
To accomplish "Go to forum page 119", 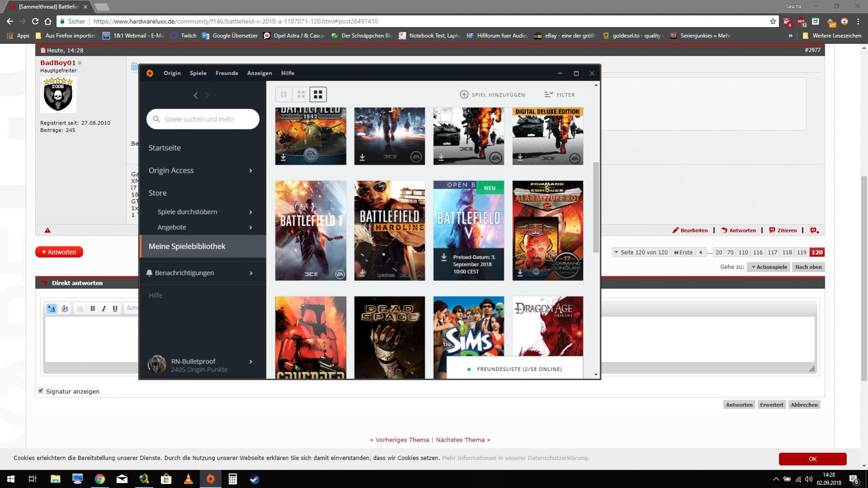I will (802, 252).
